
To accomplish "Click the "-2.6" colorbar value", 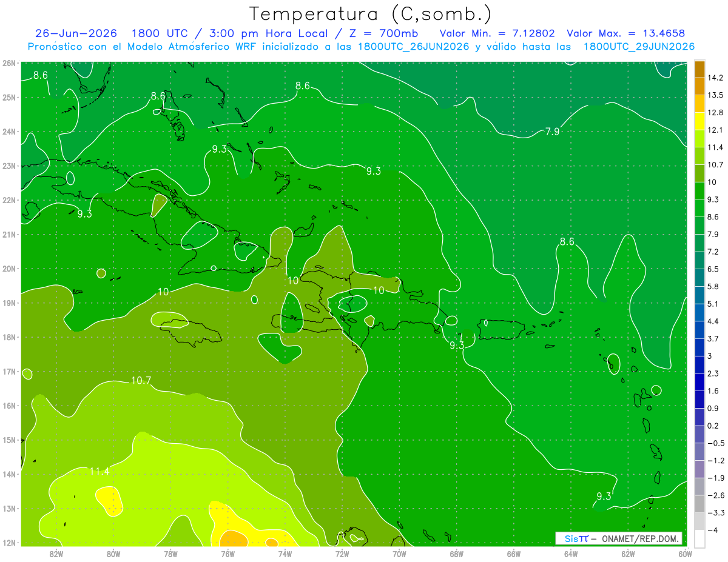I will point(715,495).
